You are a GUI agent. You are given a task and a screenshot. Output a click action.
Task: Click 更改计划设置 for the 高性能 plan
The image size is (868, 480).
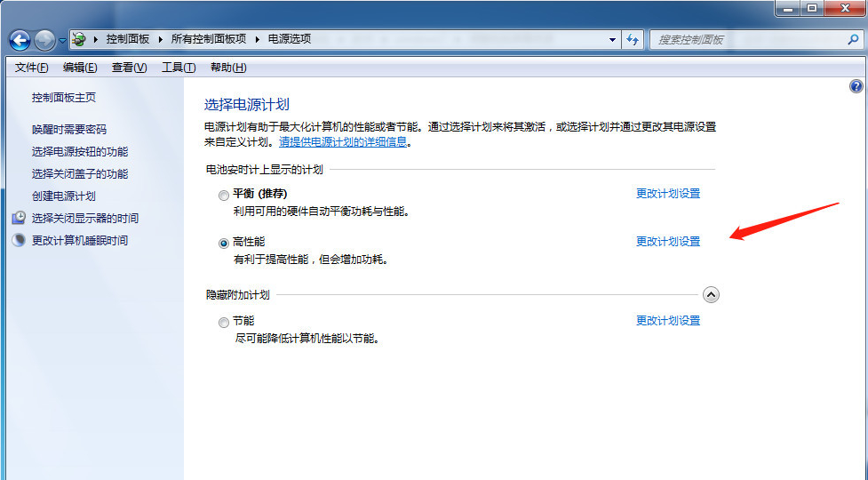(668, 242)
